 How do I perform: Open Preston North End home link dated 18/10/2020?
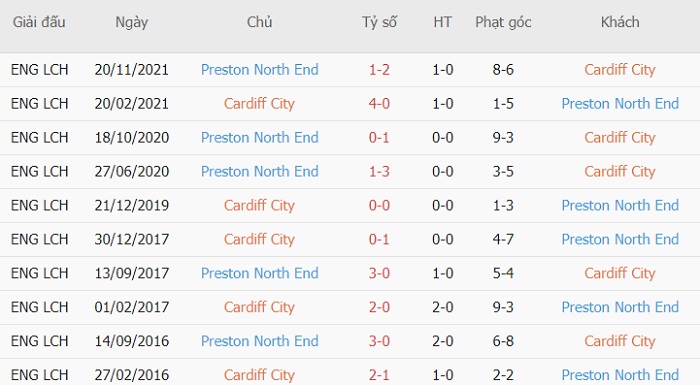point(259,138)
